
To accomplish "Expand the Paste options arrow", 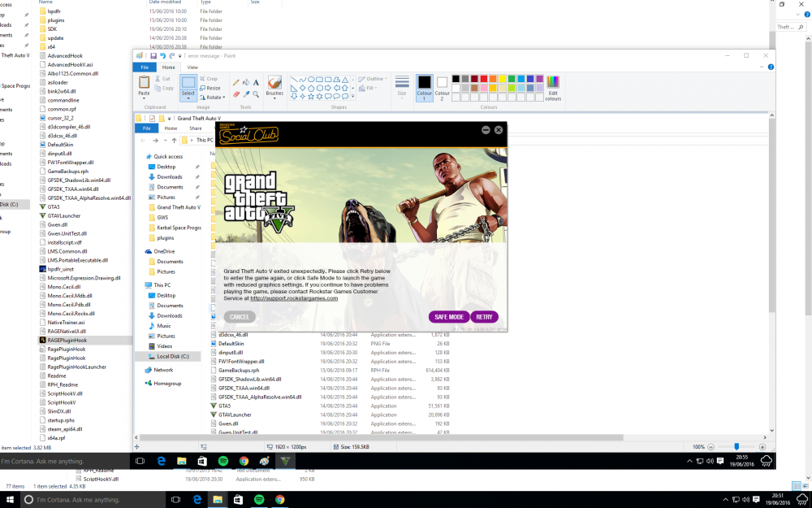I will 144,98.
